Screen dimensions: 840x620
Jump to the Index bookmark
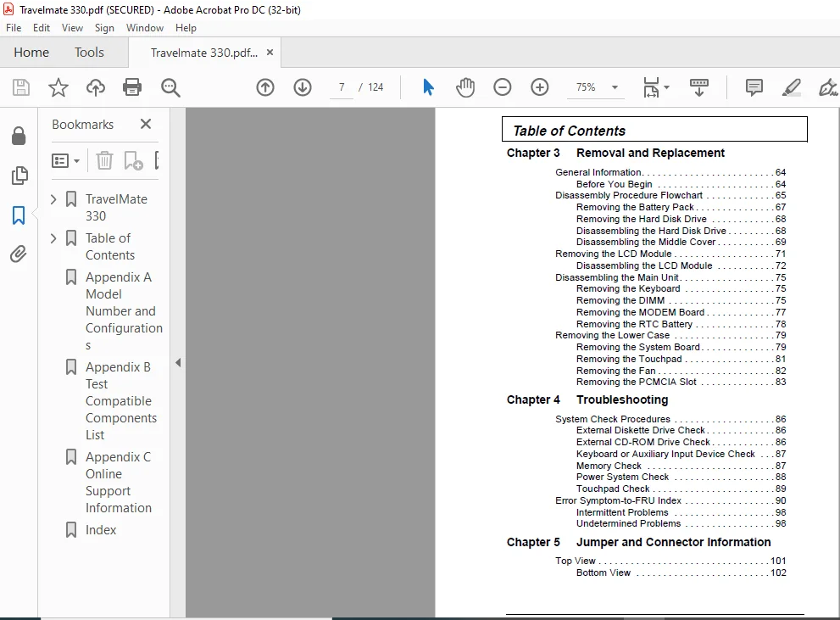[x=101, y=530]
